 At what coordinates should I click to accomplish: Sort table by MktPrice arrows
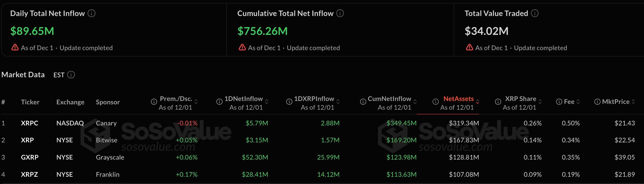click(x=633, y=102)
